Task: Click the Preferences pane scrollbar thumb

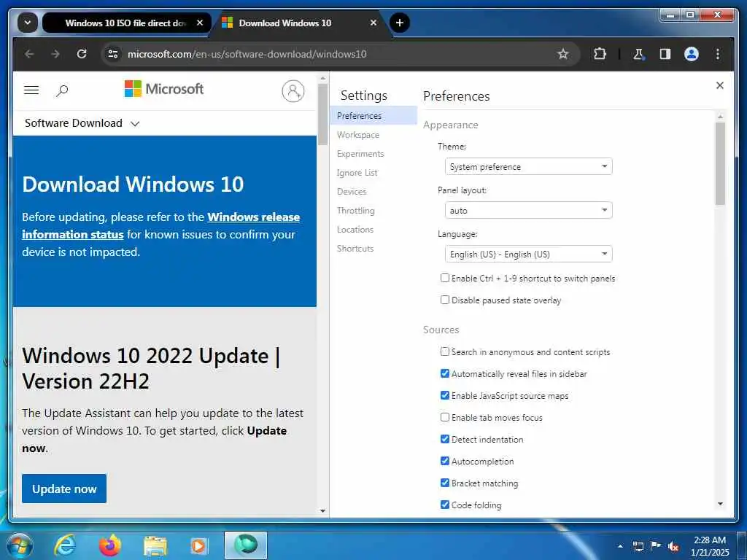Action: click(x=720, y=164)
